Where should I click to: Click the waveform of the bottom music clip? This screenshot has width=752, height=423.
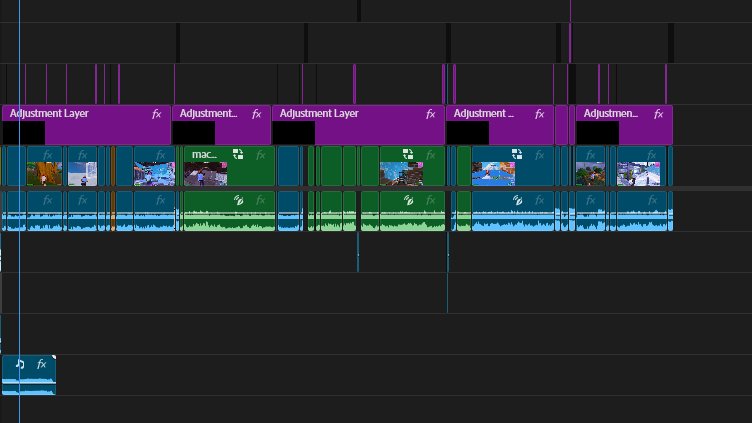point(29,386)
